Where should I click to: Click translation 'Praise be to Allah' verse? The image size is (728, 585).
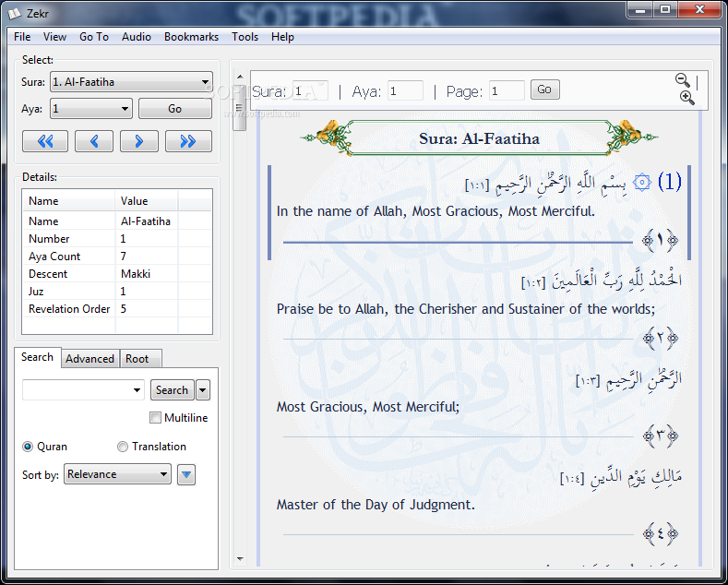[x=466, y=309]
